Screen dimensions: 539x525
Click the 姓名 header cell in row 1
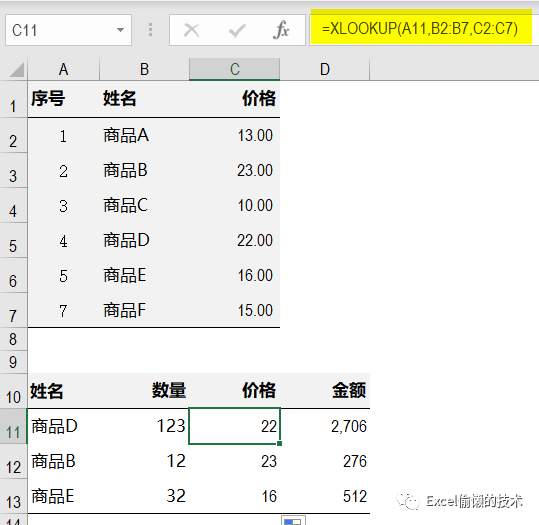(x=144, y=100)
